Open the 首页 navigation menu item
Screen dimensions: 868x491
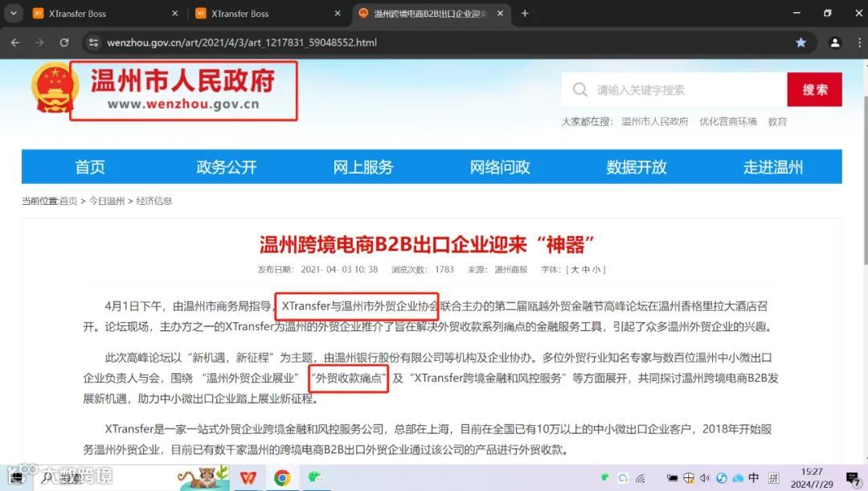click(90, 166)
